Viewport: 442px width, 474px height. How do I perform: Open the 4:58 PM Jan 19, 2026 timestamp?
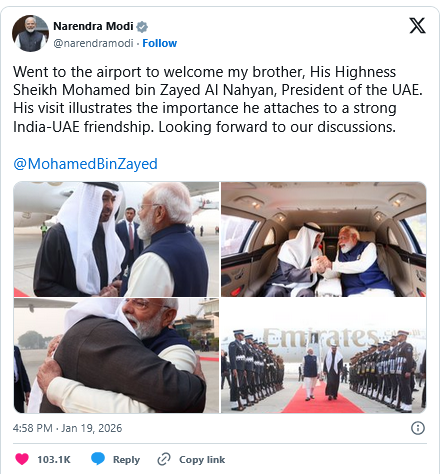click(x=67, y=428)
